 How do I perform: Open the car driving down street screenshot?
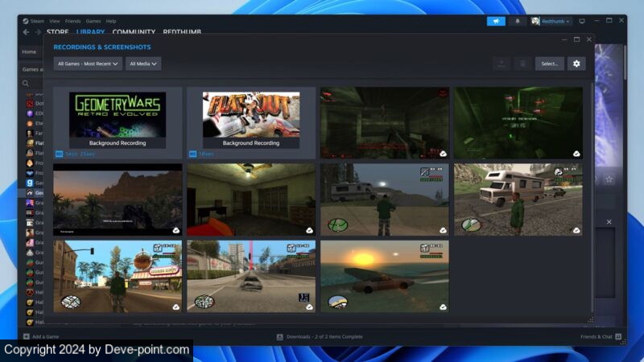tap(251, 276)
